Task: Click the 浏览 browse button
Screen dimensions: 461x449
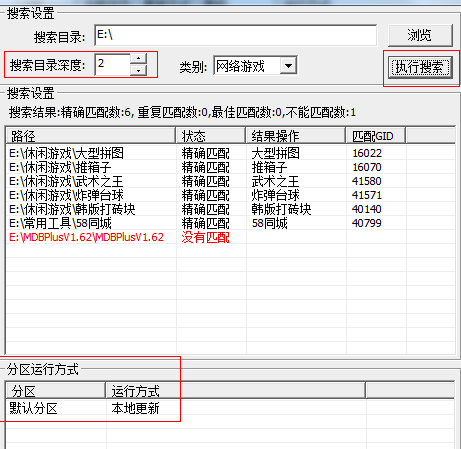Action: (x=420, y=35)
